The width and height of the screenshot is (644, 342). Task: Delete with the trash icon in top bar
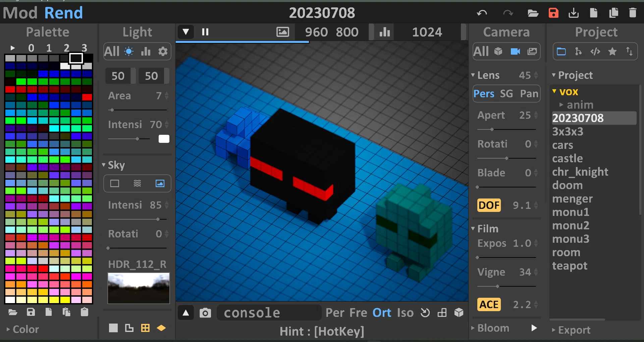click(633, 13)
